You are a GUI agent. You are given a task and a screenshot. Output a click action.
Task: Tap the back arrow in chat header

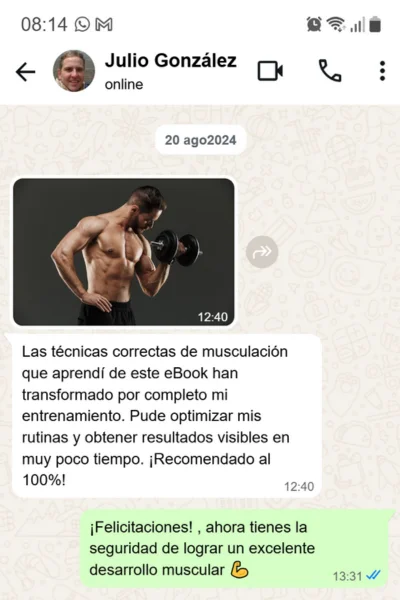point(25,72)
